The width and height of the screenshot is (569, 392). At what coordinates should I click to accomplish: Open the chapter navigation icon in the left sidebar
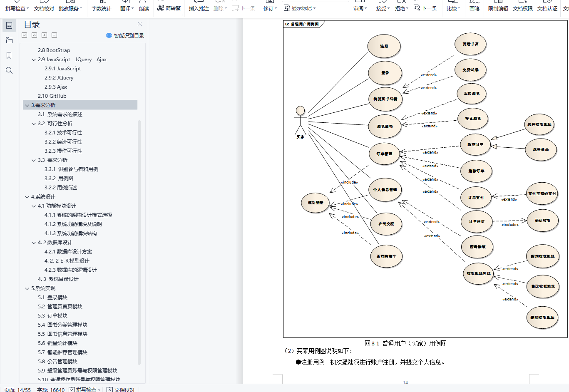coord(9,40)
